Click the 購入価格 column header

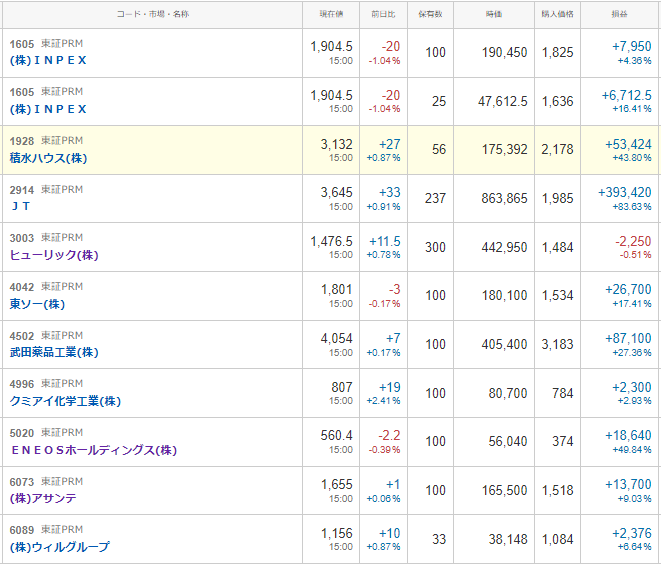[557, 14]
